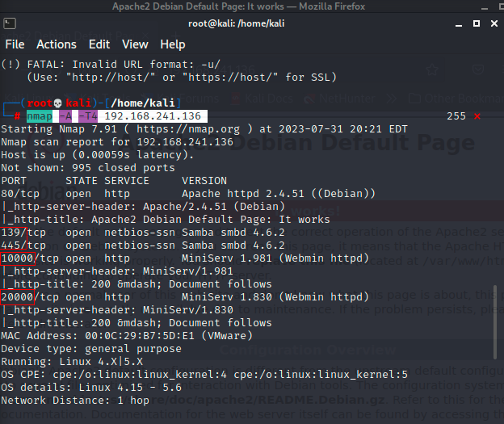Open the View menu
504x424 pixels.
click(x=135, y=44)
